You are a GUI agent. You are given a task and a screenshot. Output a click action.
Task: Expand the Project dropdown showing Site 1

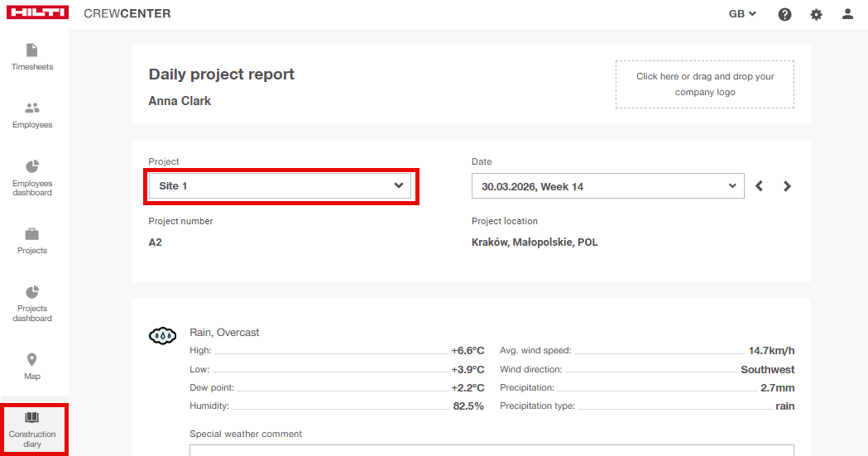(x=280, y=186)
